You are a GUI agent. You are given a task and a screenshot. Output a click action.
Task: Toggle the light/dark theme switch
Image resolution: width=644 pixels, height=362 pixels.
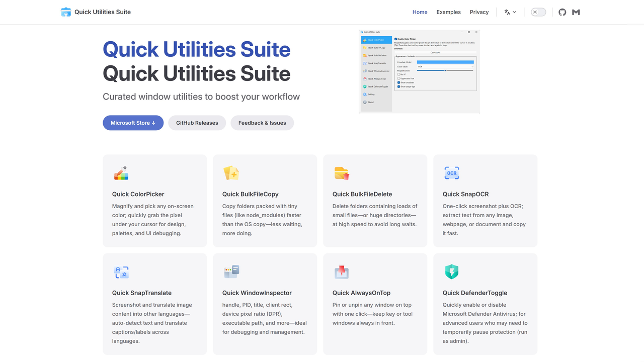pyautogui.click(x=538, y=12)
